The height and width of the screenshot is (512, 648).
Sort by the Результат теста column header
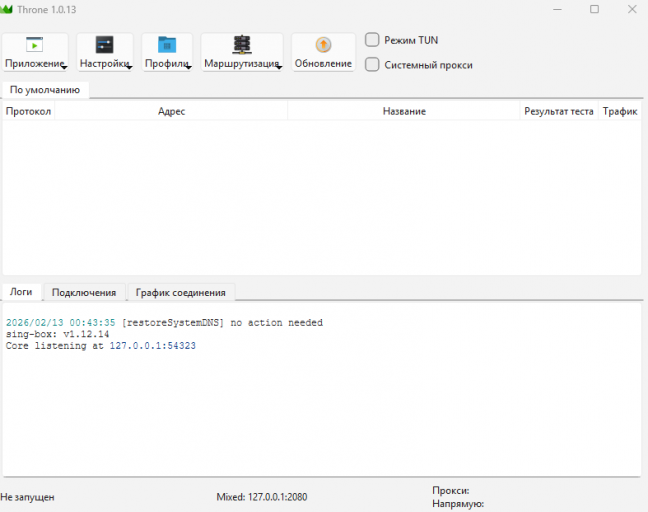(x=559, y=111)
